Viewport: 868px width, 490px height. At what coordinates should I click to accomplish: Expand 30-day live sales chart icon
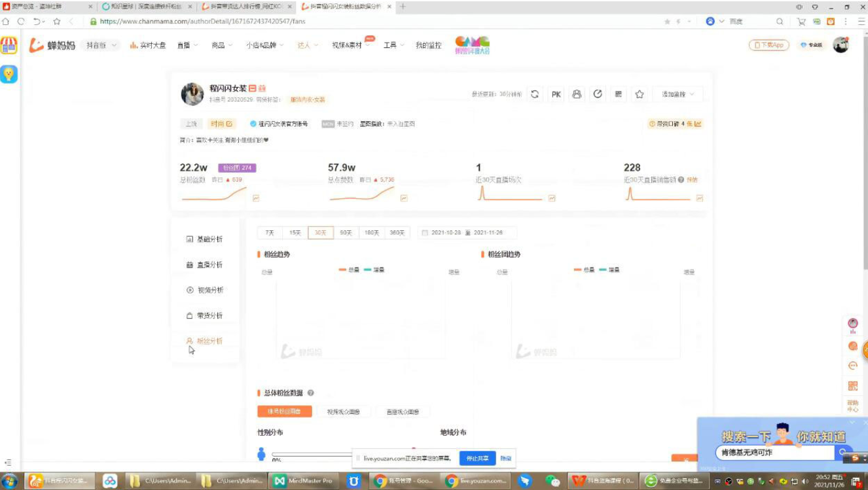tap(700, 198)
